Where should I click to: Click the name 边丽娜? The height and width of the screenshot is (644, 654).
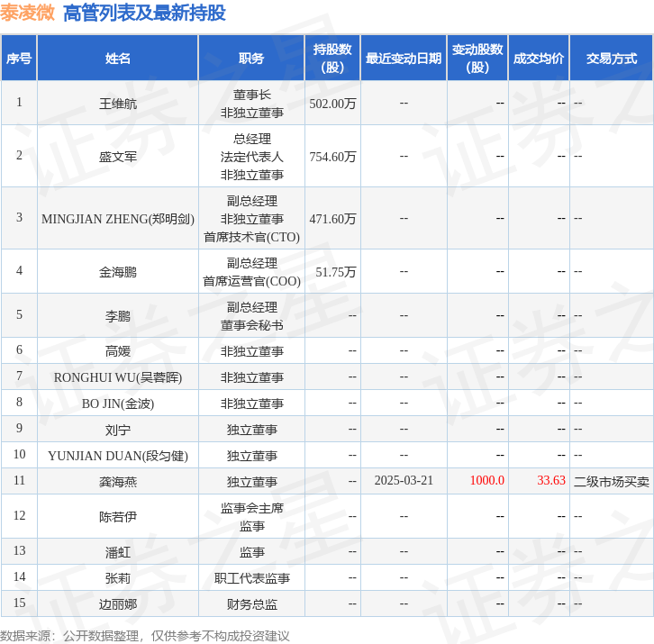[x=118, y=604]
